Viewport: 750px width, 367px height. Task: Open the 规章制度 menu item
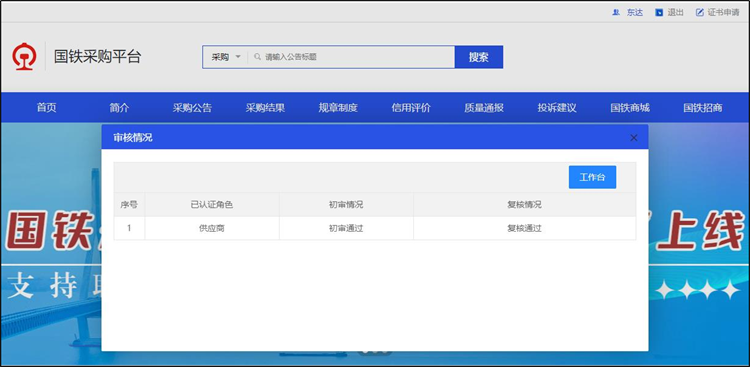coord(338,108)
